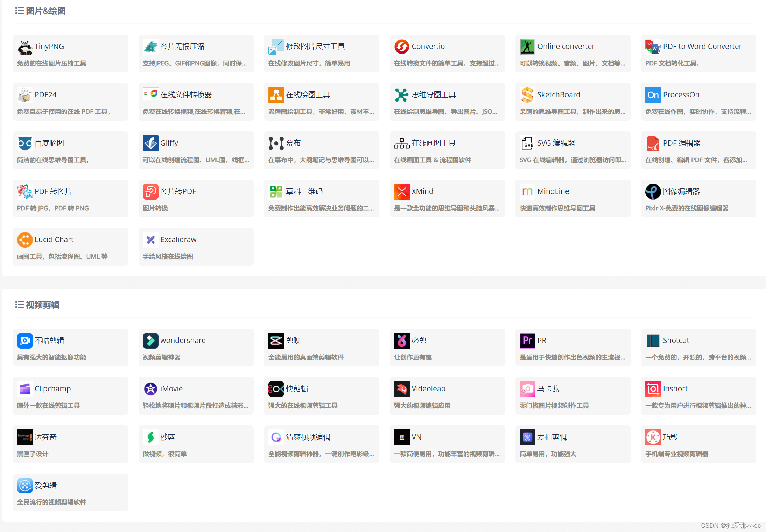766x532 pixels.
Task: Click the PDF24 sheep icon
Action: 25,95
